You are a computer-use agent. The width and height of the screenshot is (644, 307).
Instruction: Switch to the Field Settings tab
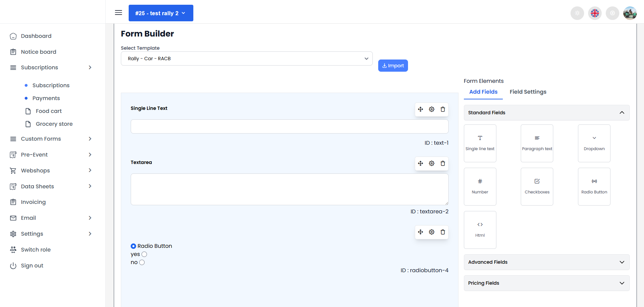[528, 92]
